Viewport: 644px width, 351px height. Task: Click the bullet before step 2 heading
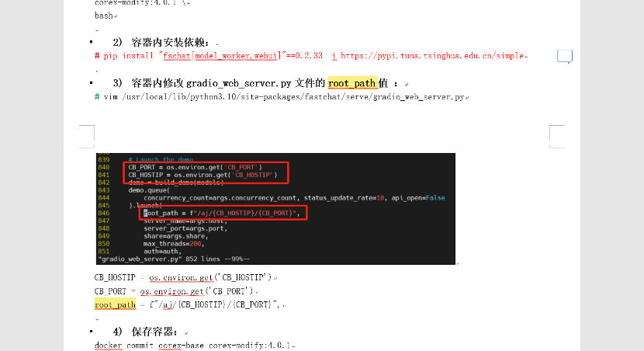pyautogui.click(x=92, y=42)
